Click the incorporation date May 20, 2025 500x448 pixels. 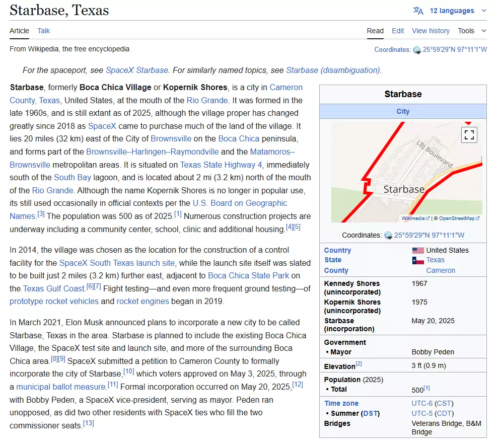(433, 321)
